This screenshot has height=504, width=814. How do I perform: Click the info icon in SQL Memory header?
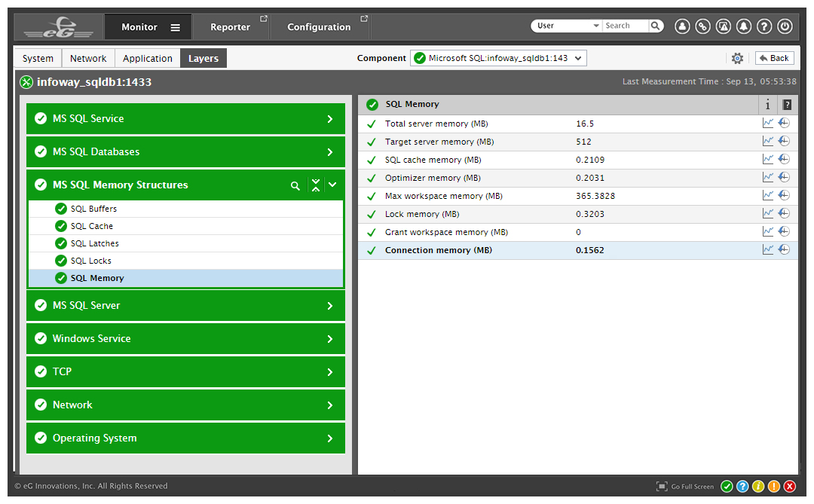point(767,105)
